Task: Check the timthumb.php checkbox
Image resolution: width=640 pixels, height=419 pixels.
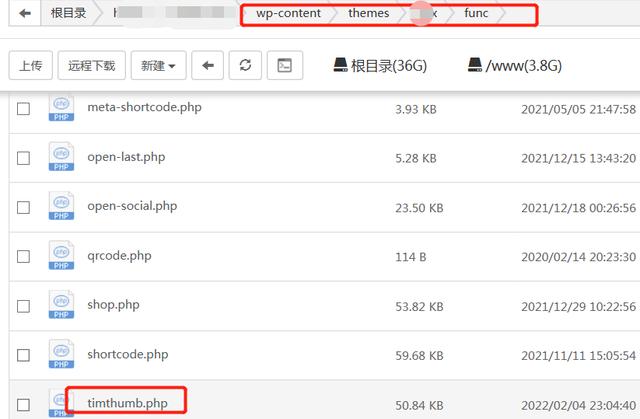Action: pos(23,405)
